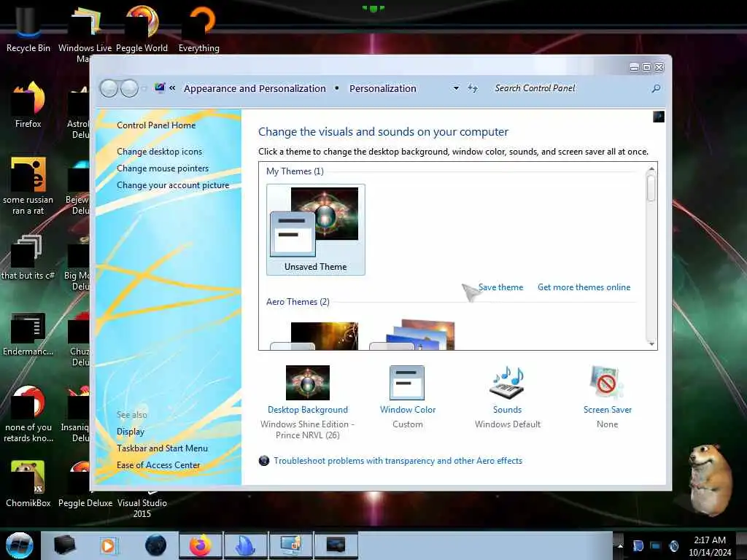Click Appearance and Personalization breadcrumb
Screen dimensions: 747x560
pos(255,88)
